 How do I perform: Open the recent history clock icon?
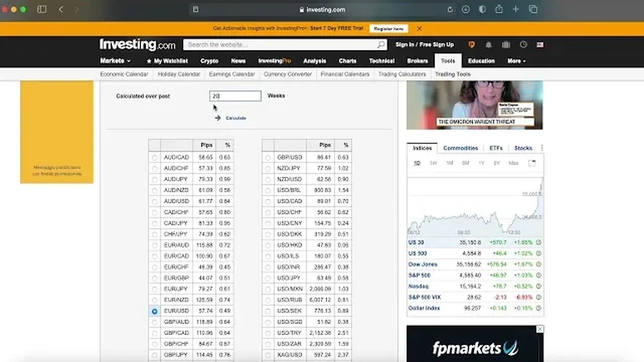523,45
